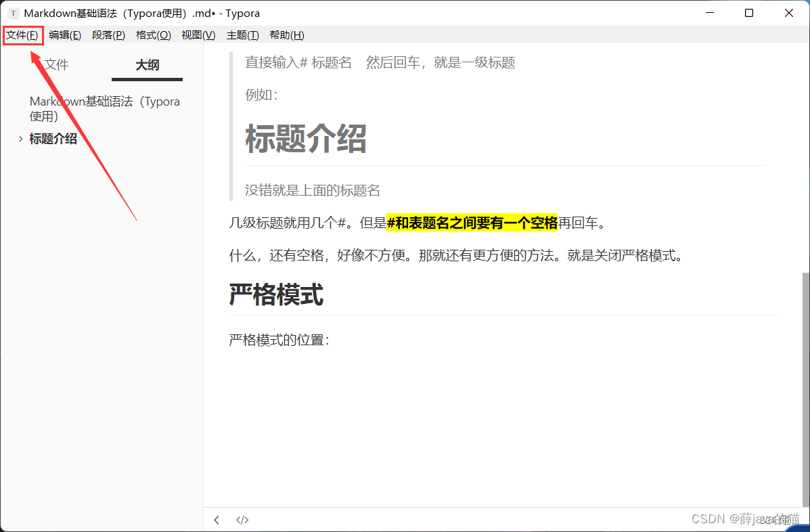Minimize the Typora window
810x532 pixels.
pyautogui.click(x=709, y=13)
